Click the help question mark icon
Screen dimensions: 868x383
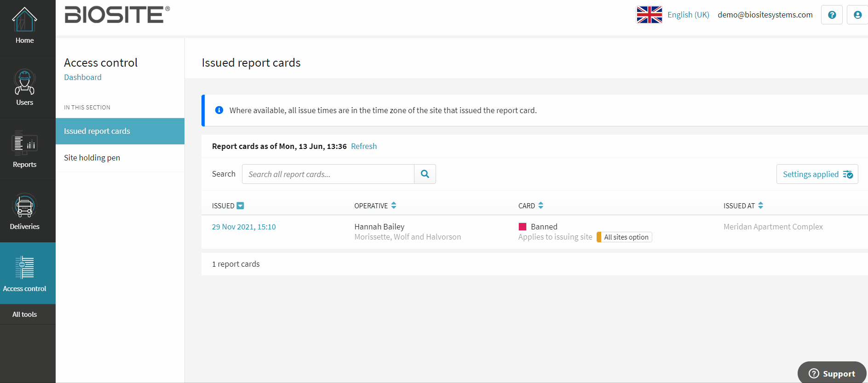click(x=832, y=15)
